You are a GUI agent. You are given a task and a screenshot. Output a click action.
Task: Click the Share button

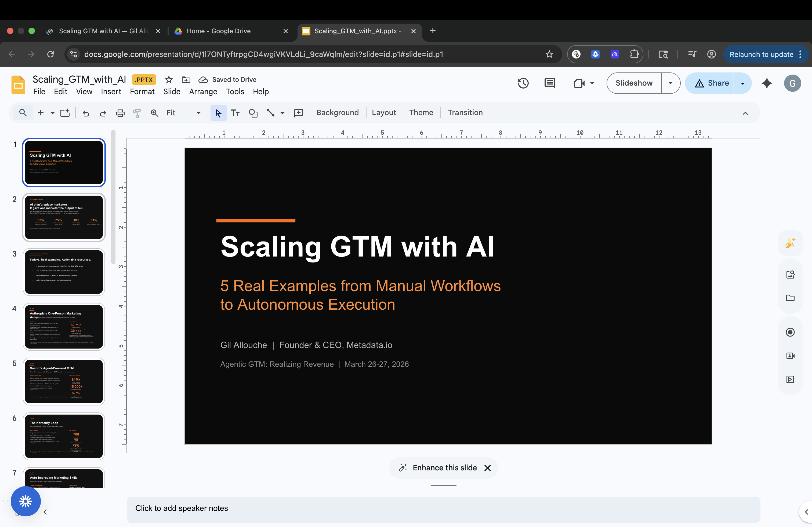pyautogui.click(x=710, y=83)
